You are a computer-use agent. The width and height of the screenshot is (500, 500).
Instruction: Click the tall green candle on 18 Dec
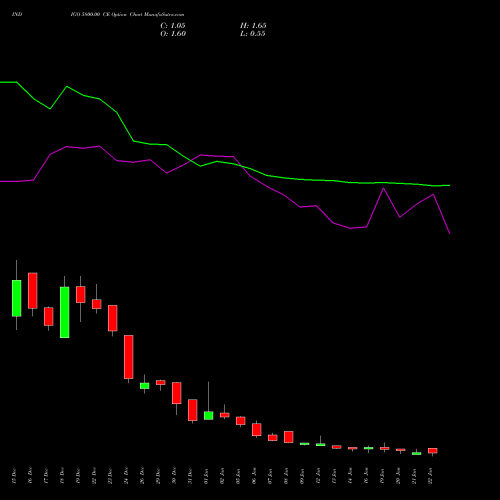[x=65, y=312]
